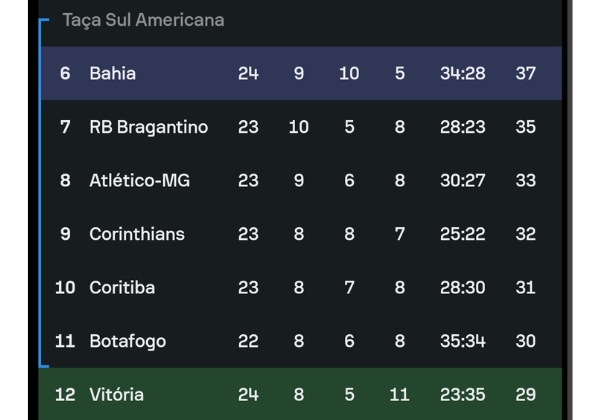Click the blue Sul Americana bracket line
Image resolution: width=600 pixels, height=420 pixels.
click(40, 193)
